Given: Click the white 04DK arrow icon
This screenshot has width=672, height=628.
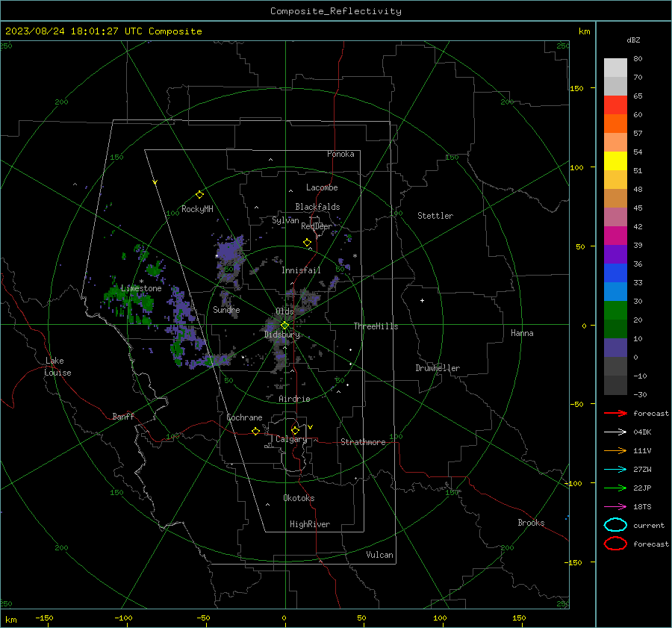Looking at the screenshot, I should point(615,432).
